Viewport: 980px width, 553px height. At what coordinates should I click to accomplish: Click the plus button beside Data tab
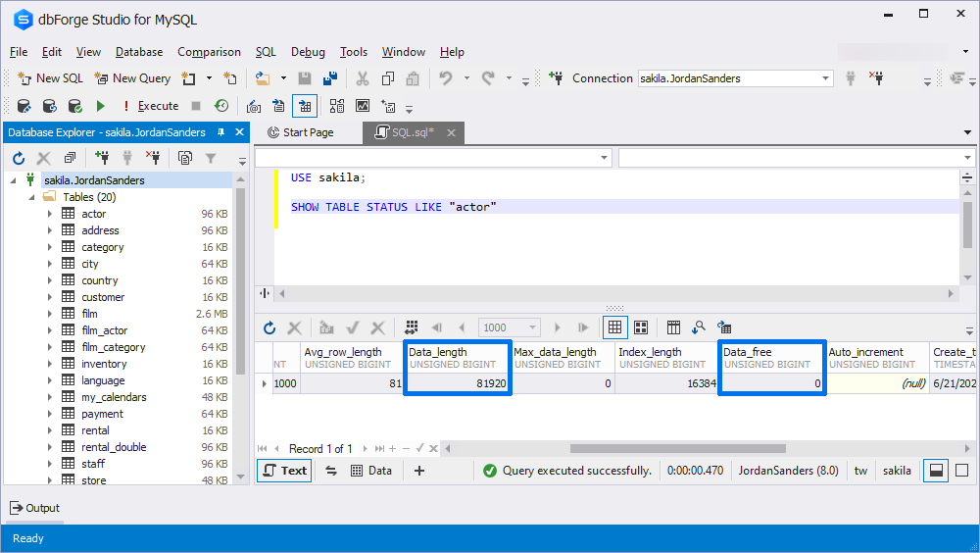pos(419,471)
